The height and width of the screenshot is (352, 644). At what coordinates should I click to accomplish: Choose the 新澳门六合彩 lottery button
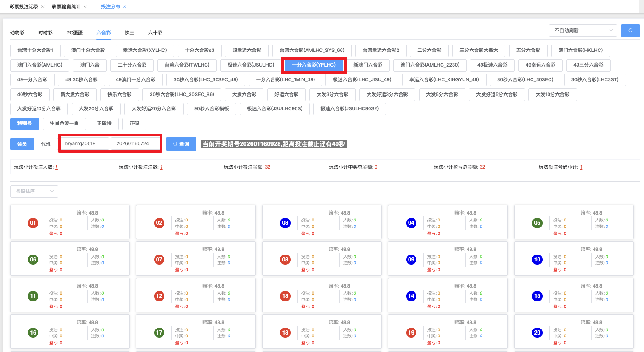(368, 65)
